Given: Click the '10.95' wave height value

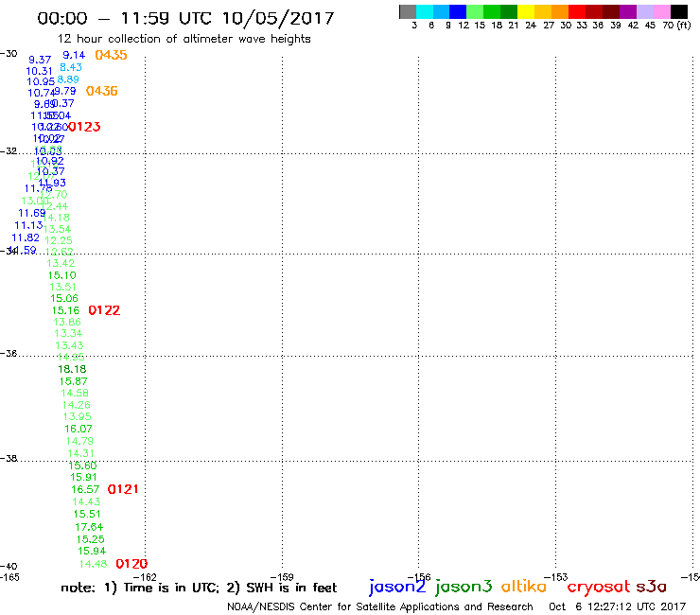Looking at the screenshot, I should click(x=41, y=81).
